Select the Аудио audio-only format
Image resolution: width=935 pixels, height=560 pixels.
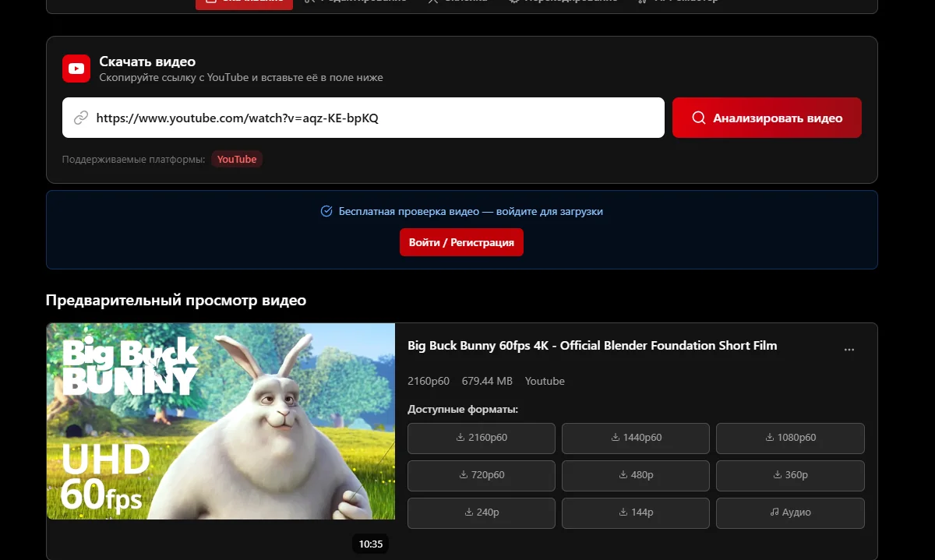(790, 512)
